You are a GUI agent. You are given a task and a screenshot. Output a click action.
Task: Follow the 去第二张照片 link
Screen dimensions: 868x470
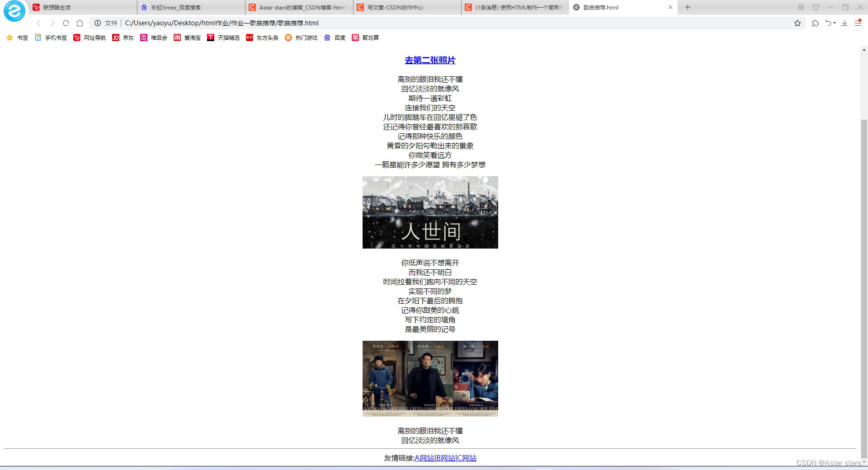pyautogui.click(x=430, y=60)
